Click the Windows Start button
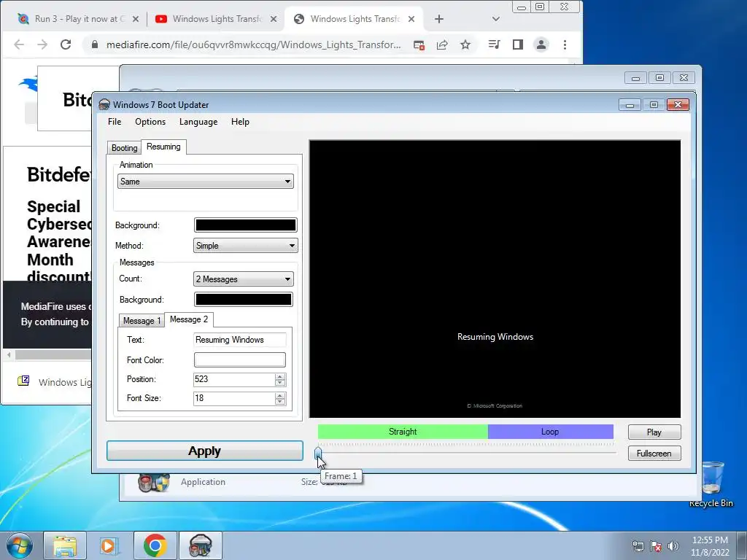The width and height of the screenshot is (747, 560). [x=20, y=545]
